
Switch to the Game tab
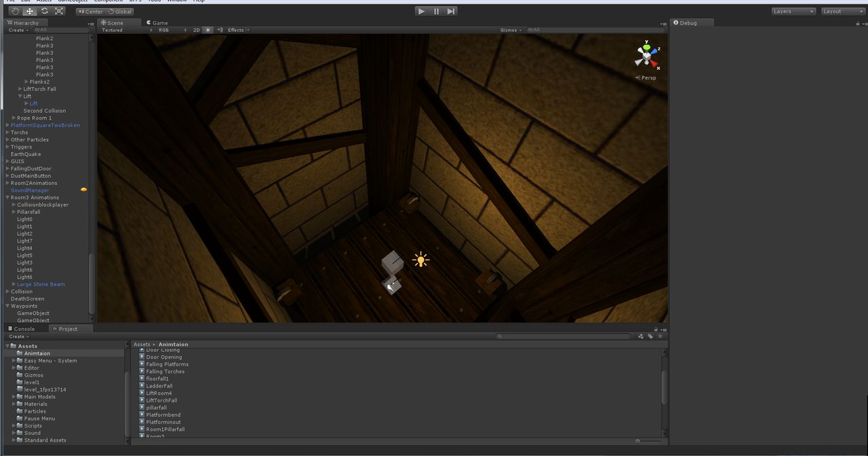pos(157,22)
